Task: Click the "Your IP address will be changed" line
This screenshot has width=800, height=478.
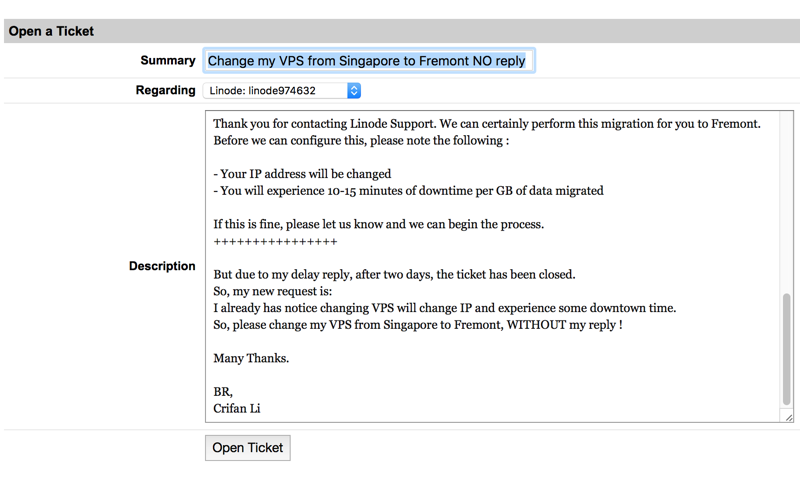Action: point(302,174)
